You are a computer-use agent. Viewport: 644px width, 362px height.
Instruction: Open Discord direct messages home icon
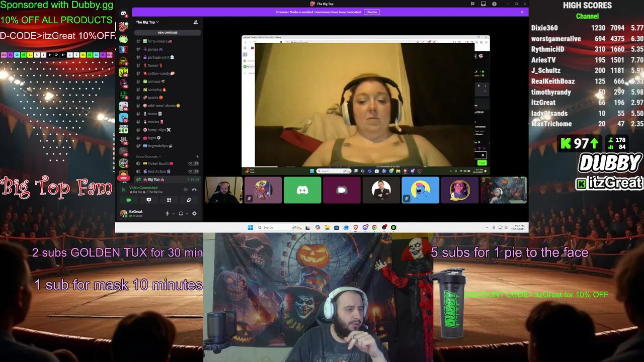point(123,14)
